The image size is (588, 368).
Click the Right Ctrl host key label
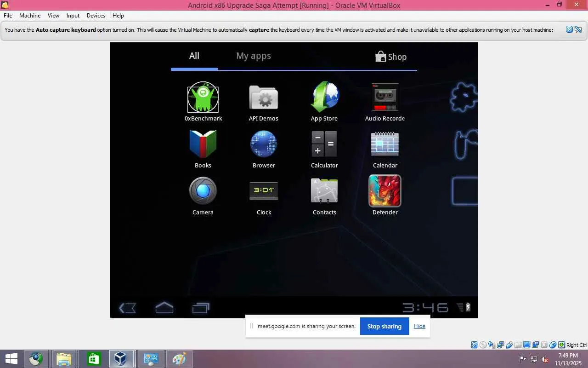pos(577,345)
